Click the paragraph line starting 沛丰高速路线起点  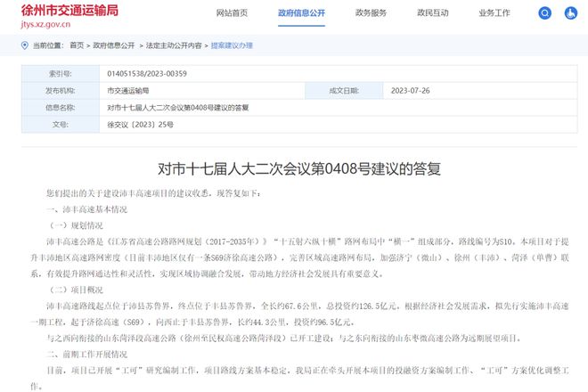tap(307, 306)
